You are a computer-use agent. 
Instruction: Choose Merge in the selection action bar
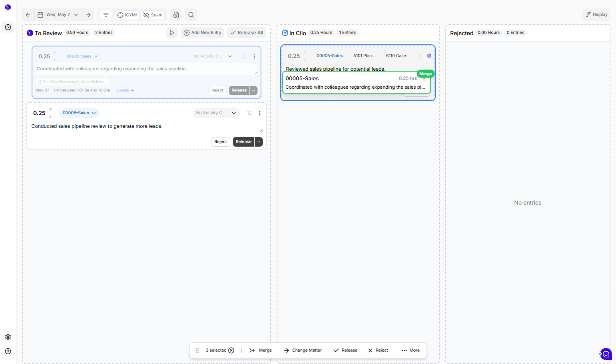[261, 350]
